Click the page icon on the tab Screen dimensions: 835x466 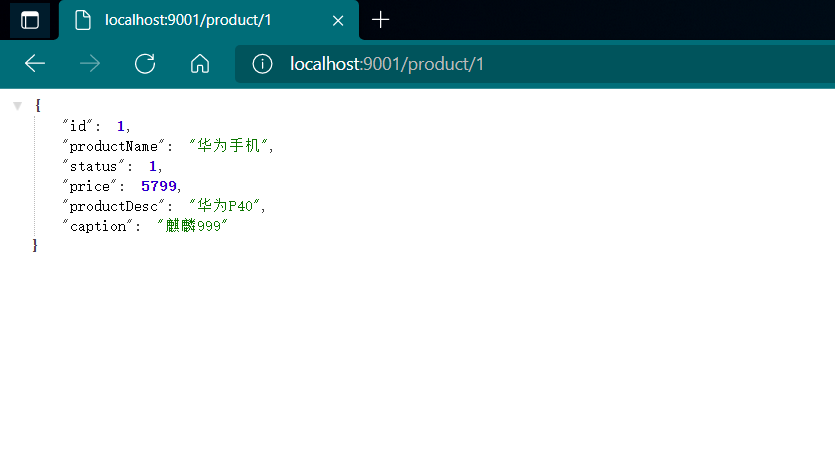pos(83,20)
